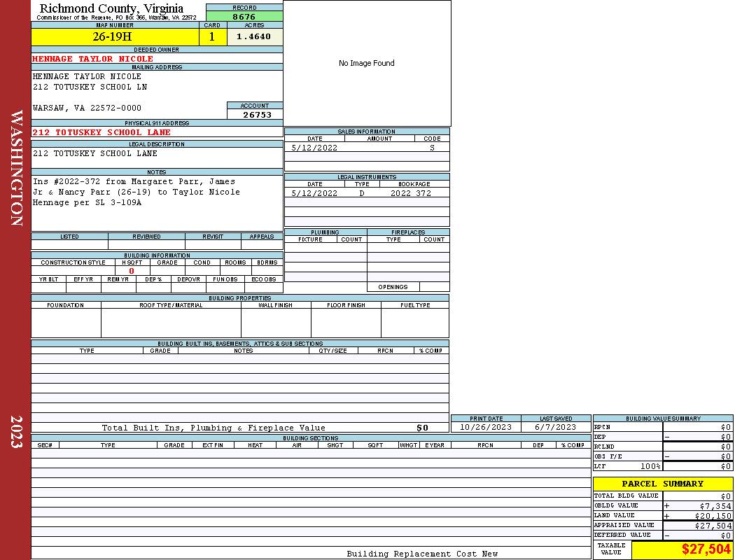Click the card number 1 cell

(212, 37)
